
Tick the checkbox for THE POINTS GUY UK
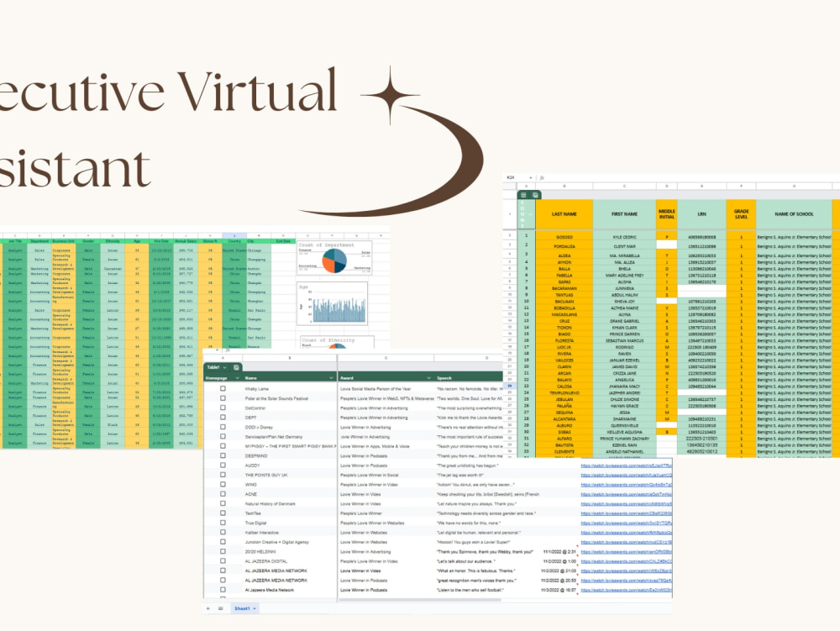tap(223, 475)
